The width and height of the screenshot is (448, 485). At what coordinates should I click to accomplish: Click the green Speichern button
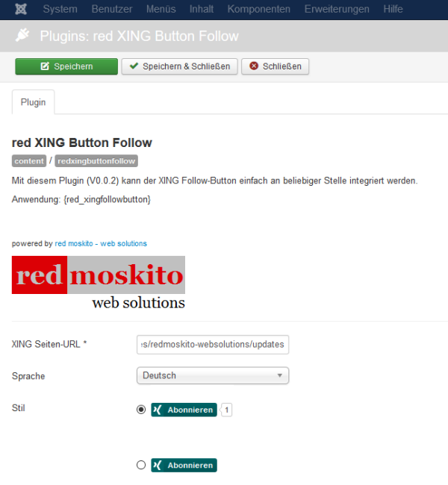[x=66, y=66]
